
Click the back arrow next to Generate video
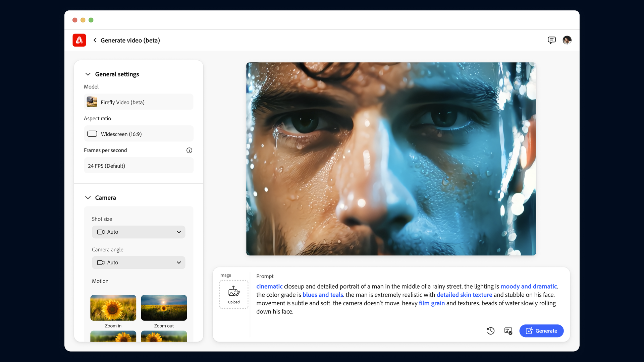coord(95,40)
